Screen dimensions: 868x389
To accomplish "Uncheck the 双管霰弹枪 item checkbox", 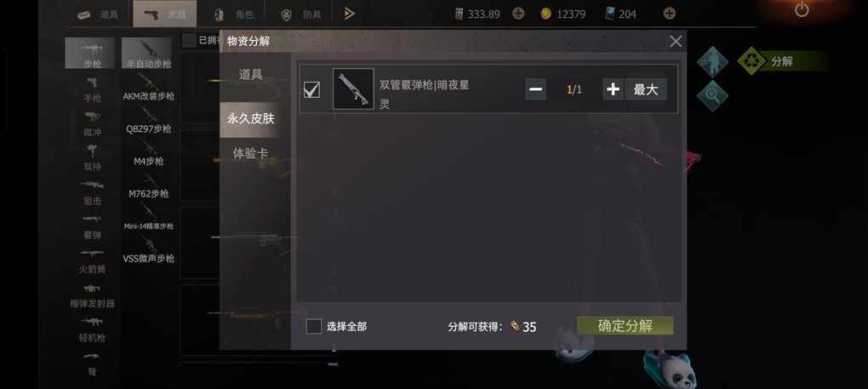I will tap(312, 89).
